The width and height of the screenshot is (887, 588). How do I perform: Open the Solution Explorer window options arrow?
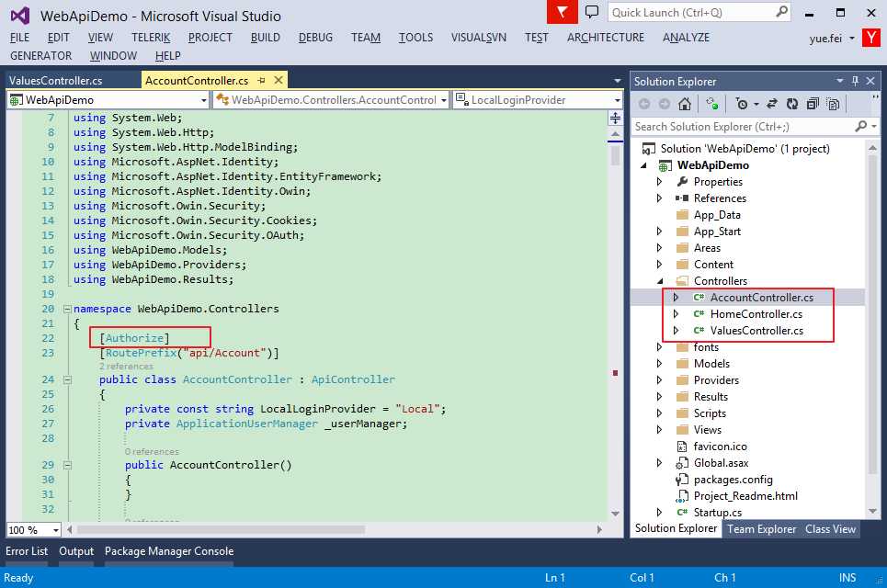click(x=839, y=82)
